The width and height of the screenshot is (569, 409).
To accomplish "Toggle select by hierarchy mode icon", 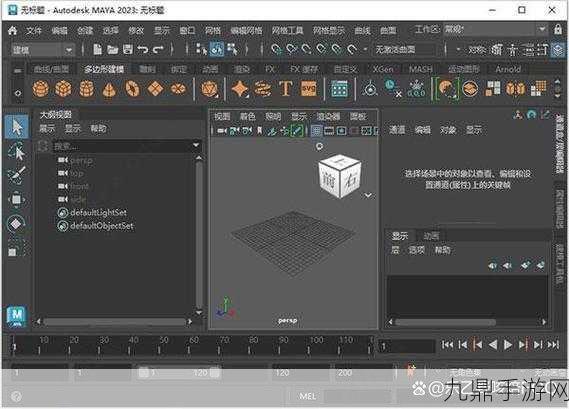I will pos(201,49).
